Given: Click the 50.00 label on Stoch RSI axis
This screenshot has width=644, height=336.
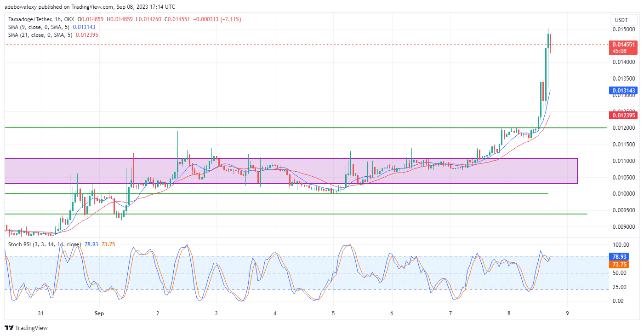Looking at the screenshot, I should click(x=620, y=273).
